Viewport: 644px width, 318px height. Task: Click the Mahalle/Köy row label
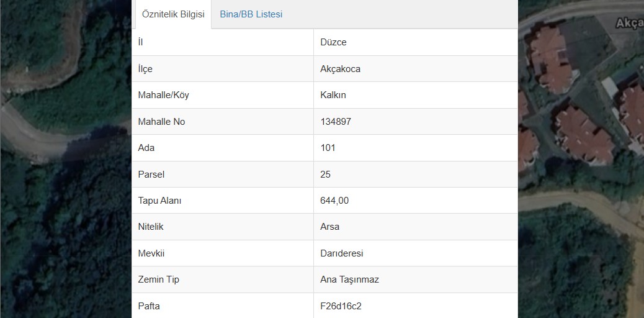click(x=163, y=96)
